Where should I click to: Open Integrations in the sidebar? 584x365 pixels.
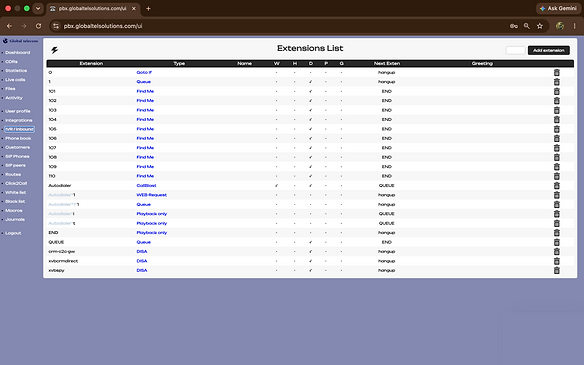19,120
